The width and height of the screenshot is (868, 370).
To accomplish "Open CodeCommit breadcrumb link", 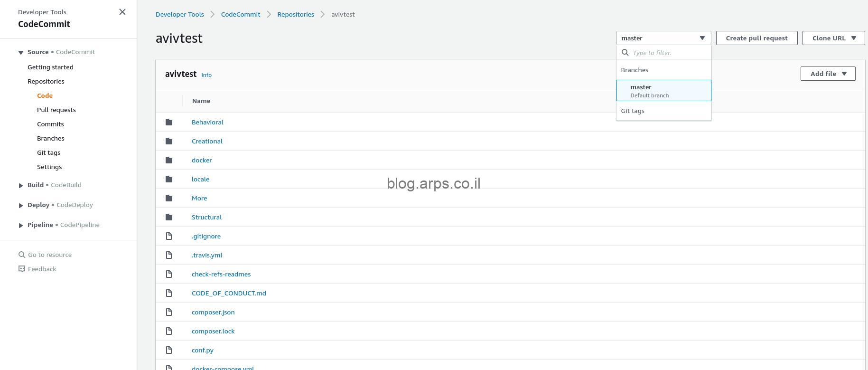I will tap(240, 14).
